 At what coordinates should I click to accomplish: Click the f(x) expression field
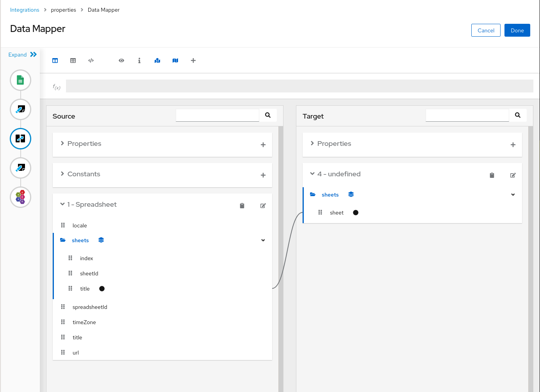pos(299,86)
